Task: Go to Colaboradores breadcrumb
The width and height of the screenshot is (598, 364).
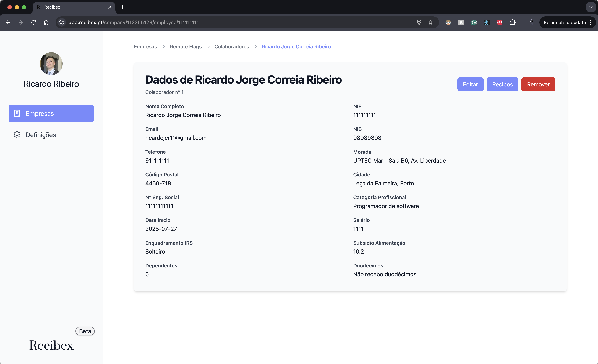Action: click(232, 47)
